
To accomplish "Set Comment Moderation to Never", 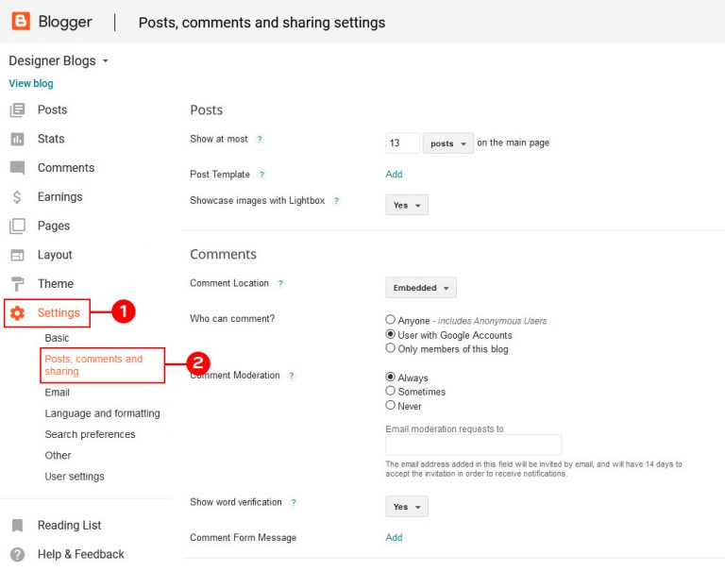I will tap(391, 406).
